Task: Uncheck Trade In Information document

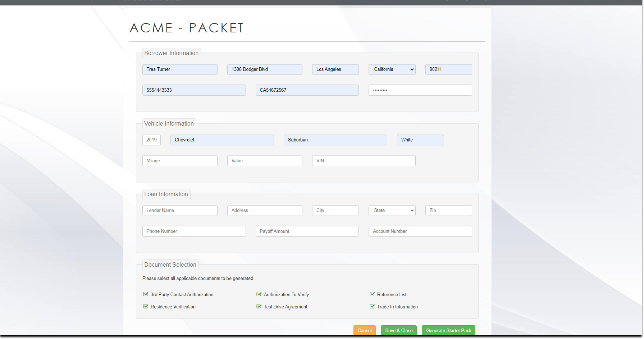Action: pyautogui.click(x=372, y=307)
